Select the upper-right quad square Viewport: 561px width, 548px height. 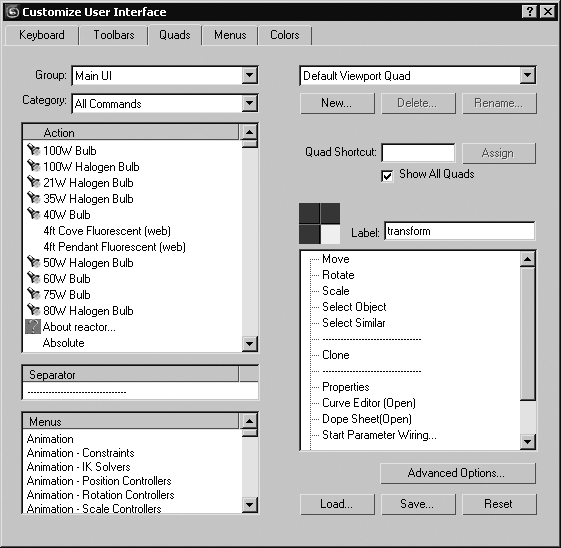point(330,213)
